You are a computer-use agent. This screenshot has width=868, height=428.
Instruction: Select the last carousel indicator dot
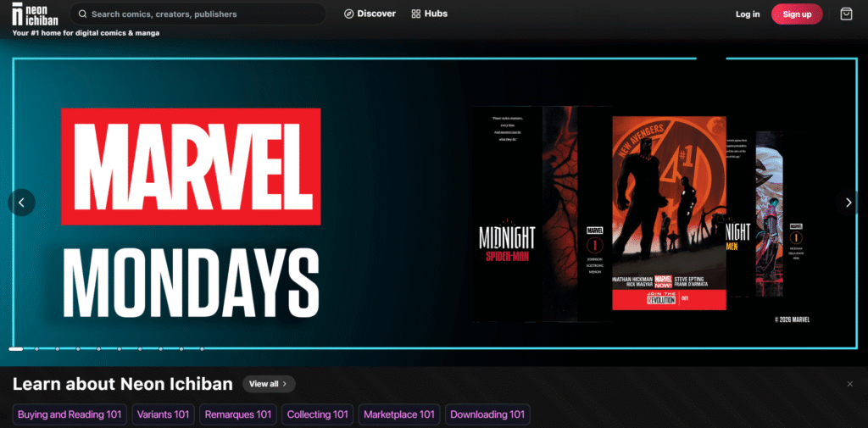(x=202, y=349)
